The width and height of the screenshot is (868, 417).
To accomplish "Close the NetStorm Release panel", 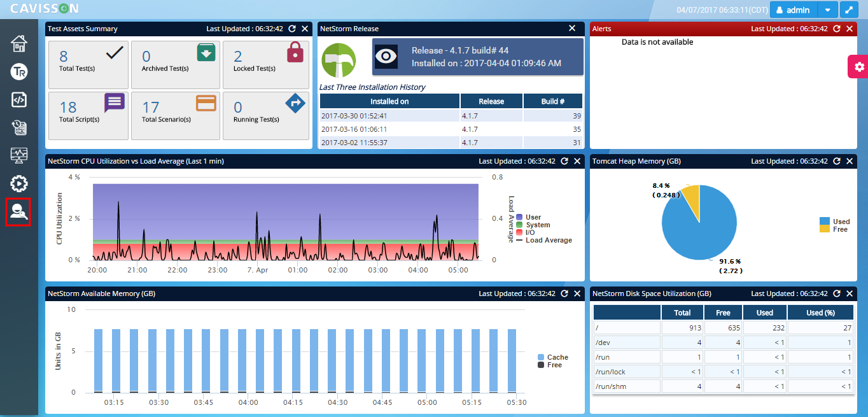I will tap(572, 29).
